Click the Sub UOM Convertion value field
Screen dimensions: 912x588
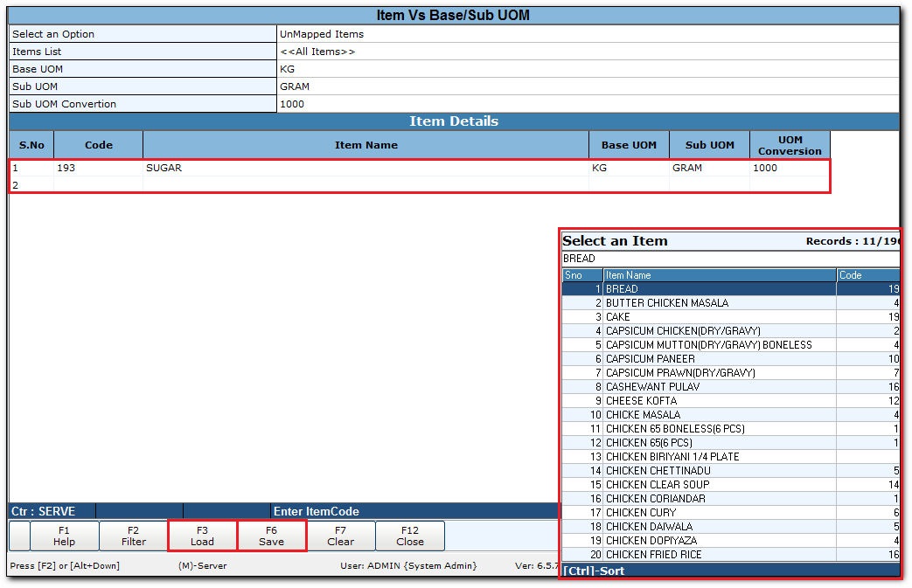587,104
